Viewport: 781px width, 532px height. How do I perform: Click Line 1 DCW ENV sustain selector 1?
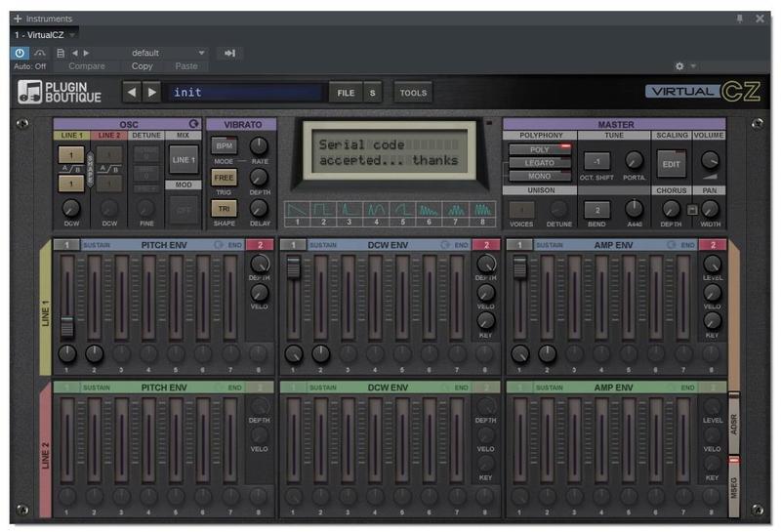294,245
